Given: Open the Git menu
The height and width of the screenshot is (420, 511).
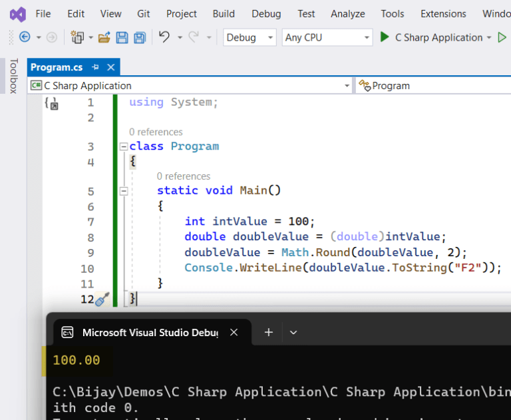Looking at the screenshot, I should click(x=144, y=14).
